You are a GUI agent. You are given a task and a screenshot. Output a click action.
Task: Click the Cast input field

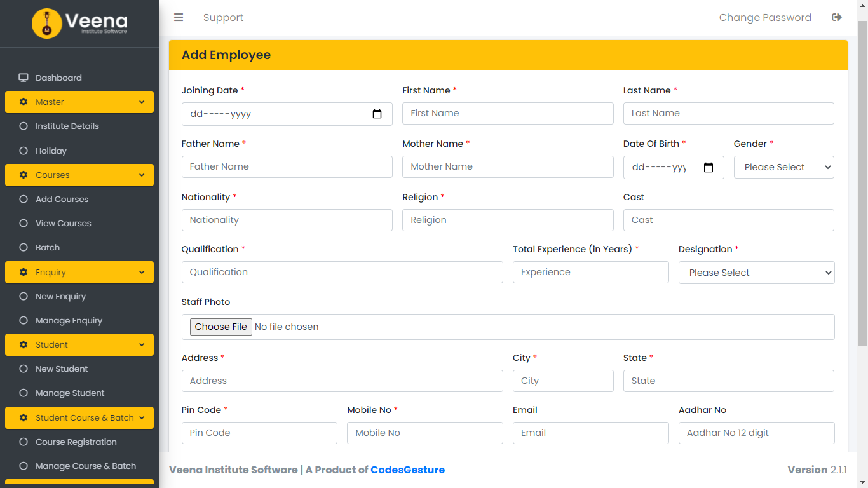pyautogui.click(x=728, y=220)
